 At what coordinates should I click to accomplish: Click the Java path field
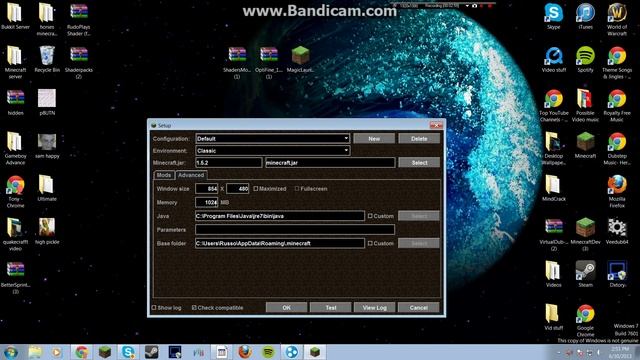(280, 216)
